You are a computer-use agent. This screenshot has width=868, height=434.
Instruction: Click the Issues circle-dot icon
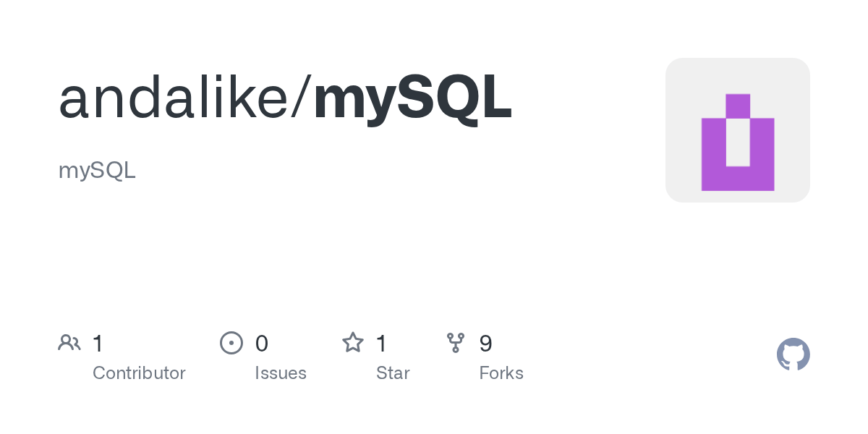pyautogui.click(x=231, y=343)
